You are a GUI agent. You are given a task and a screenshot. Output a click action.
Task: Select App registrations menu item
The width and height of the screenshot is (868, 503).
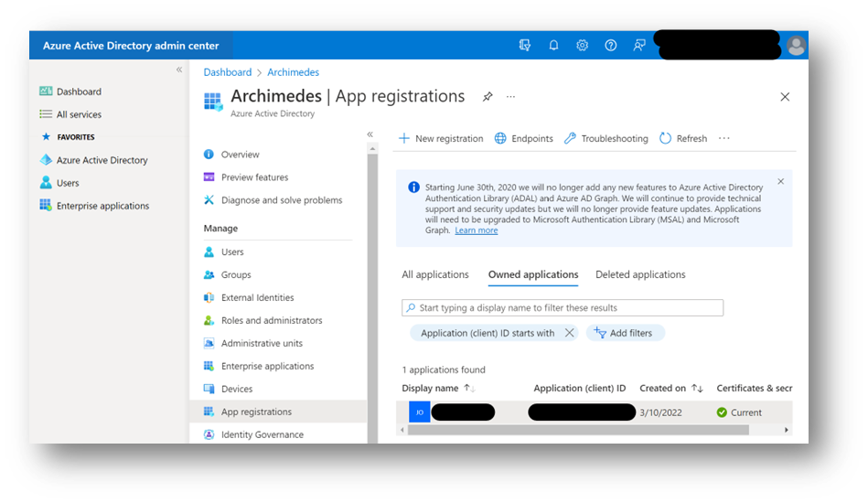[278, 412]
